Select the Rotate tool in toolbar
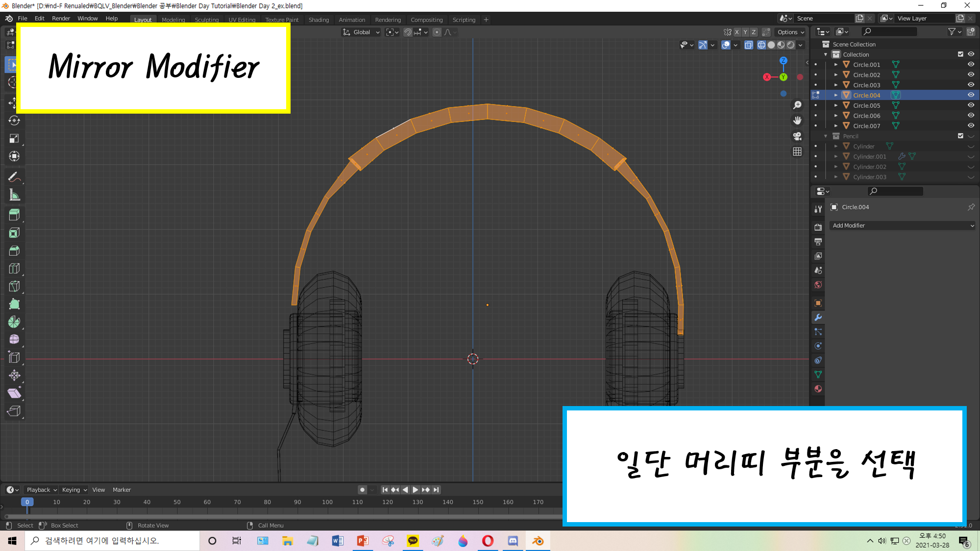 (14, 120)
